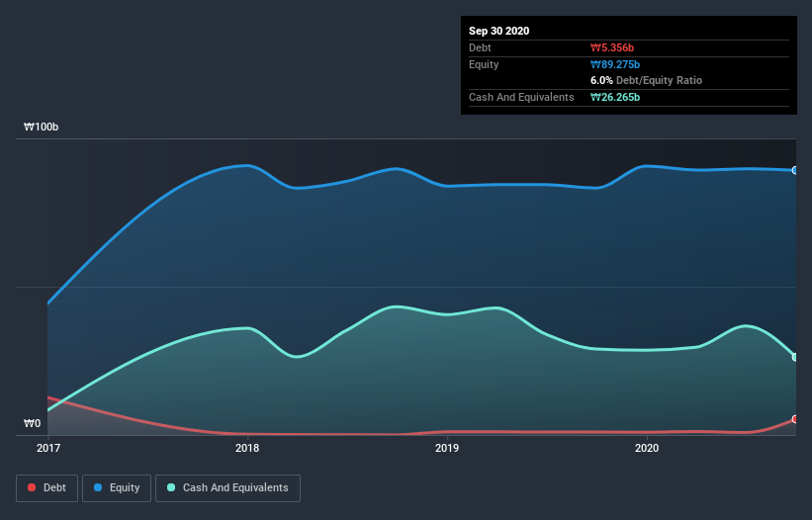
Task: Click the Debt endpoint marker on the red line
Action: click(x=795, y=419)
